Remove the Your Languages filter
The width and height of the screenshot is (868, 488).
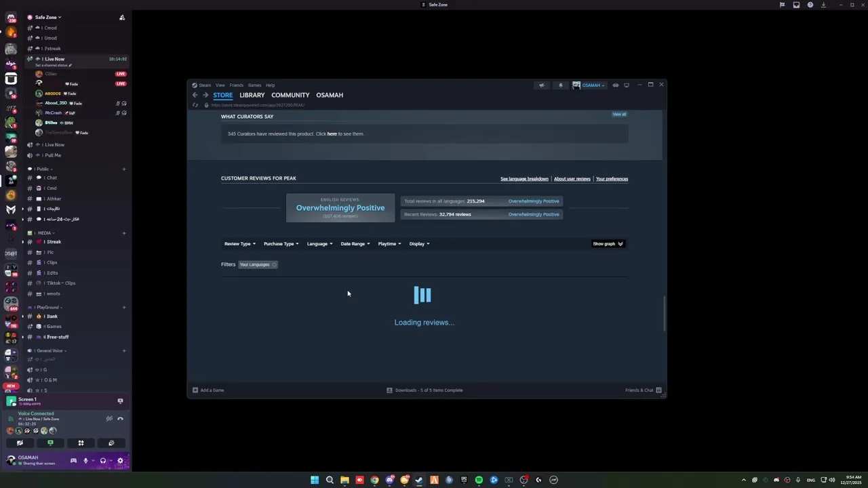click(x=274, y=264)
